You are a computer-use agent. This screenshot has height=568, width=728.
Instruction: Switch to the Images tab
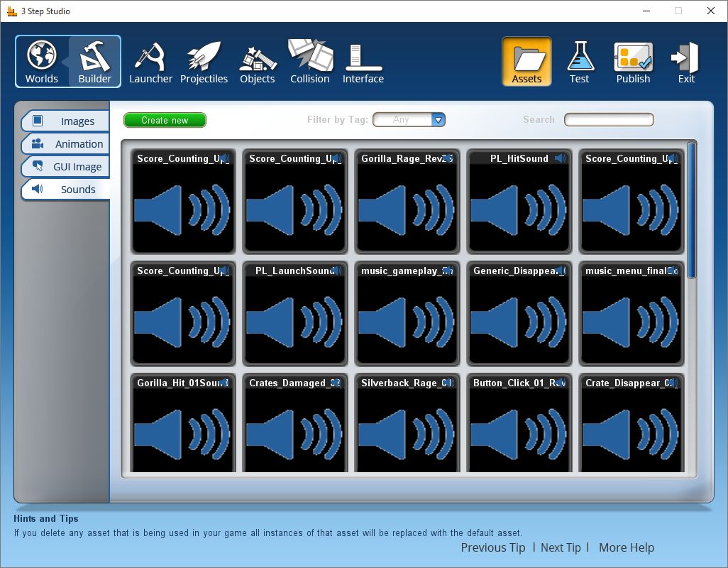click(65, 121)
